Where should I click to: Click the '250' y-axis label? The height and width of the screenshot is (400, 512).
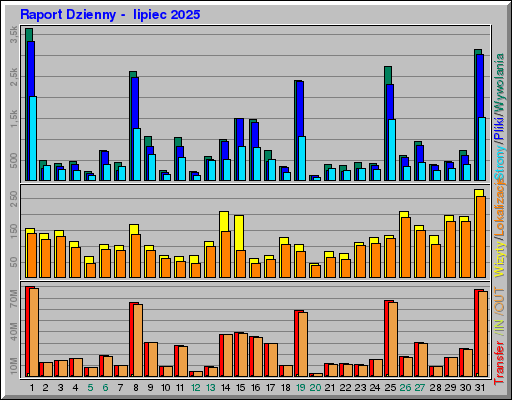click(14, 199)
